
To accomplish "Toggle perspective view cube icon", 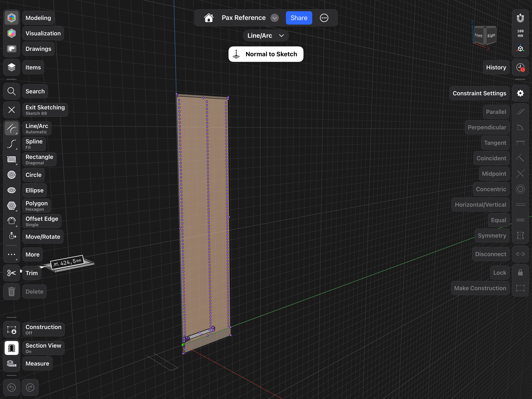I will [520, 49].
